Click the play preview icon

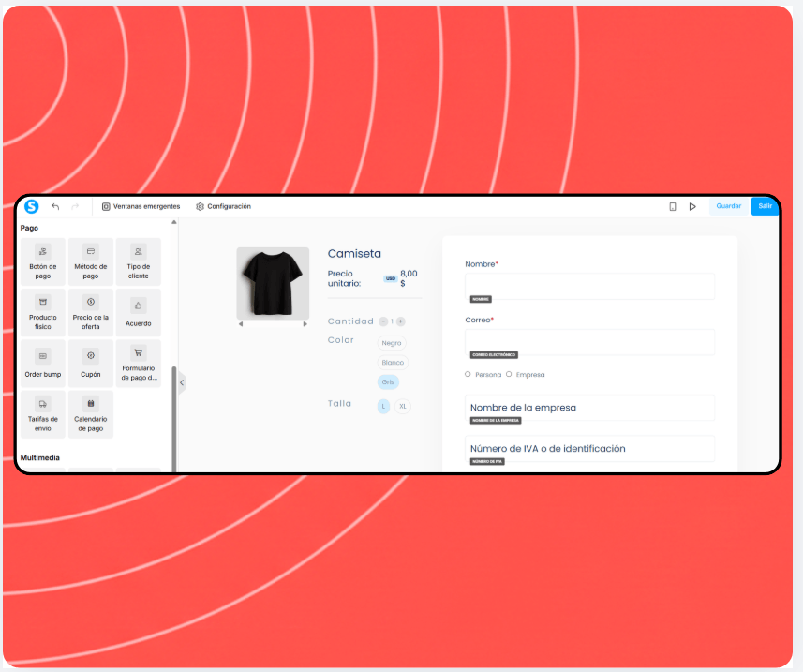click(692, 206)
